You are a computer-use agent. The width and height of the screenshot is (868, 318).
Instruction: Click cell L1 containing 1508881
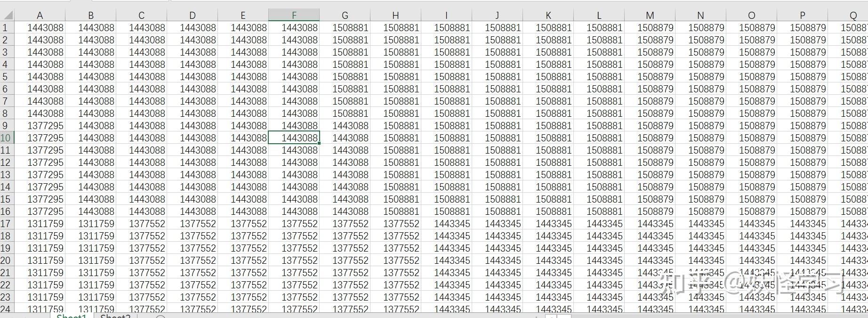click(x=599, y=28)
